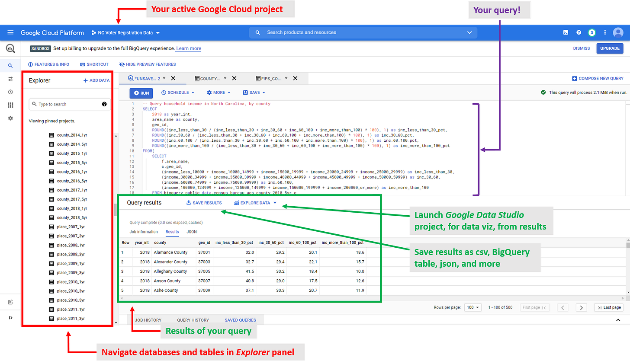Expand the history panel with up chevron
The height and width of the screenshot is (364, 630).
618,320
